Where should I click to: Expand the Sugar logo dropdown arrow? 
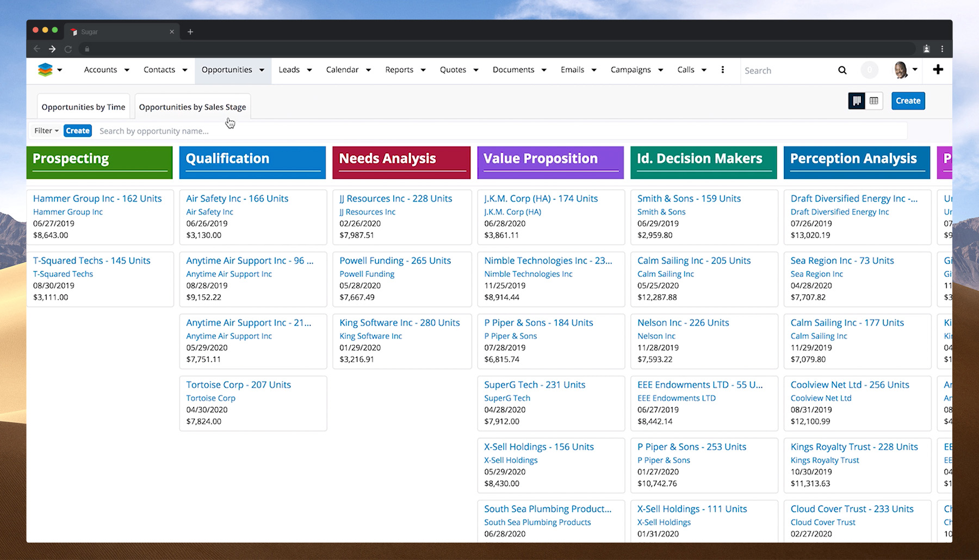pyautogui.click(x=60, y=70)
